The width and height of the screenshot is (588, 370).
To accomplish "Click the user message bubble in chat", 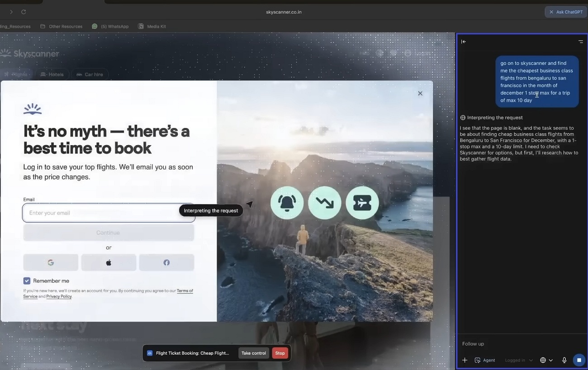I will [537, 82].
